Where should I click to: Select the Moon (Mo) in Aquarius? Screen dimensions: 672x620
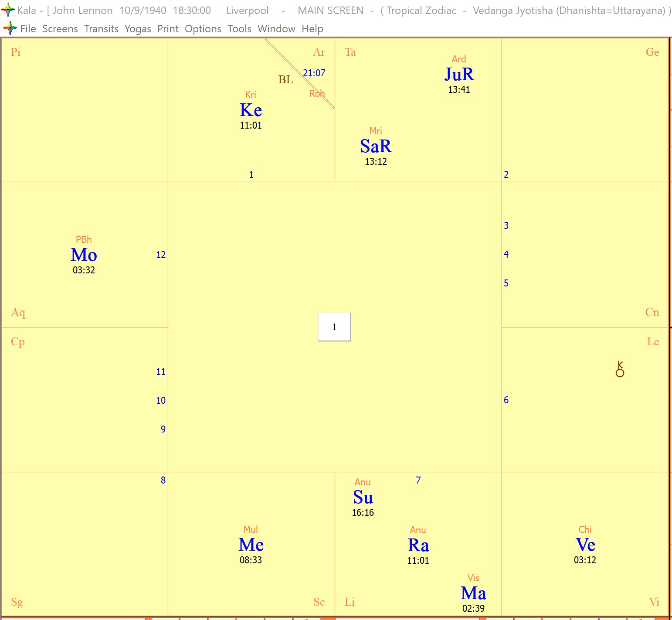tap(84, 255)
